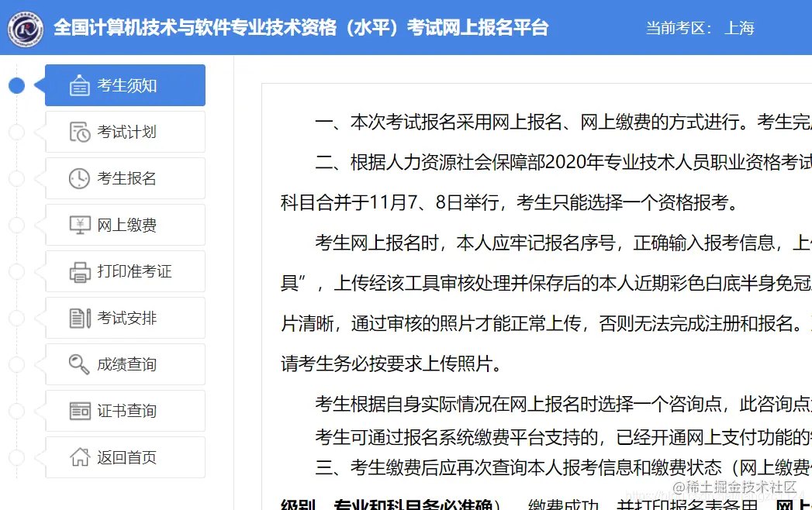Viewport: 812px width, 510px height.
Task: Click the certificate icon next to 证书查询
Action: tap(78, 411)
